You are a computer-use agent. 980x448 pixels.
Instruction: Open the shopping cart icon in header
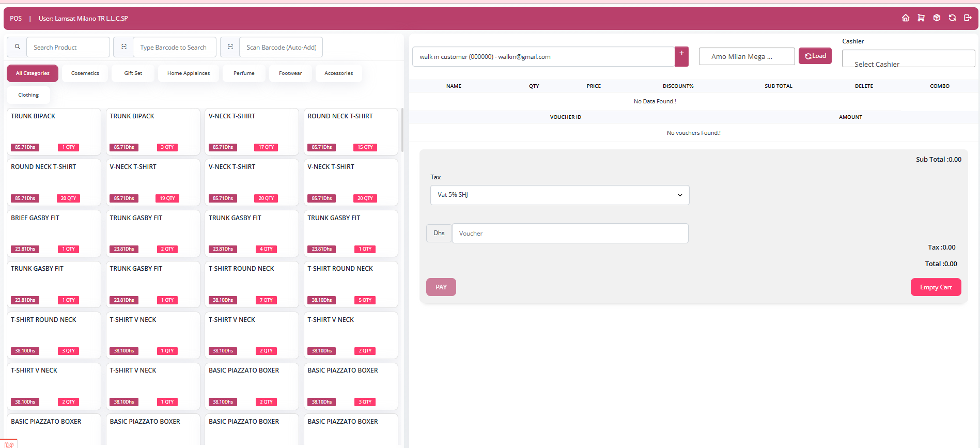point(921,18)
